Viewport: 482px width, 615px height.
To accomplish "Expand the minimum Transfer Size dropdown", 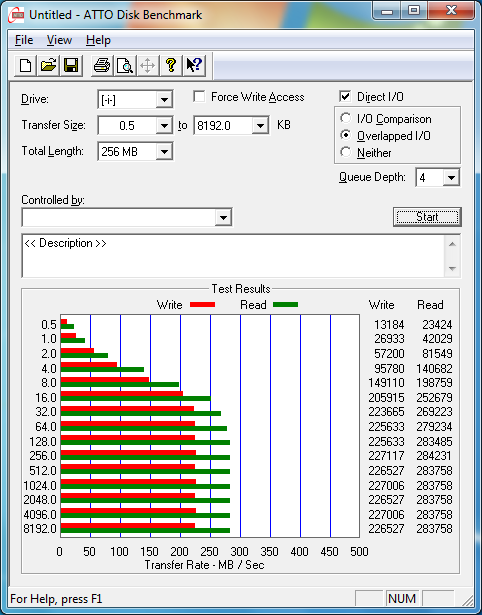I will coord(164,126).
